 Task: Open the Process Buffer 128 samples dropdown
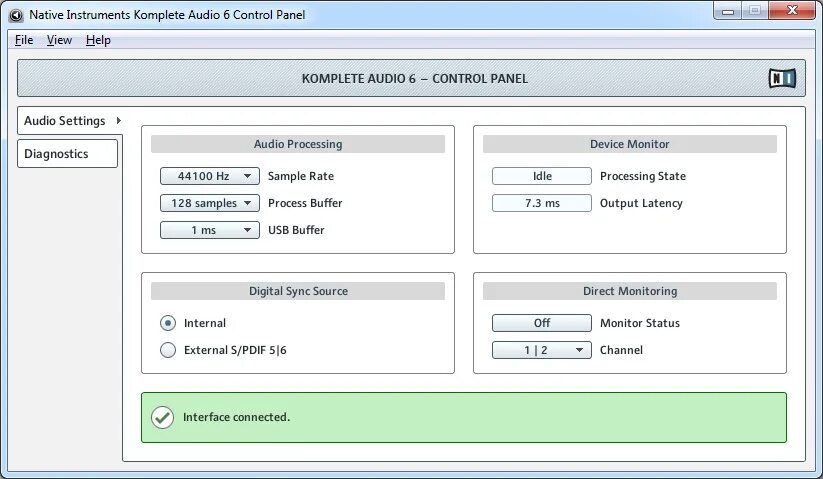pos(209,203)
